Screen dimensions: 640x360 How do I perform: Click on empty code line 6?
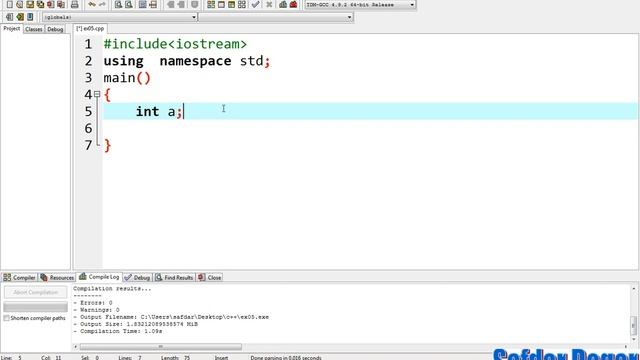(x=369, y=129)
